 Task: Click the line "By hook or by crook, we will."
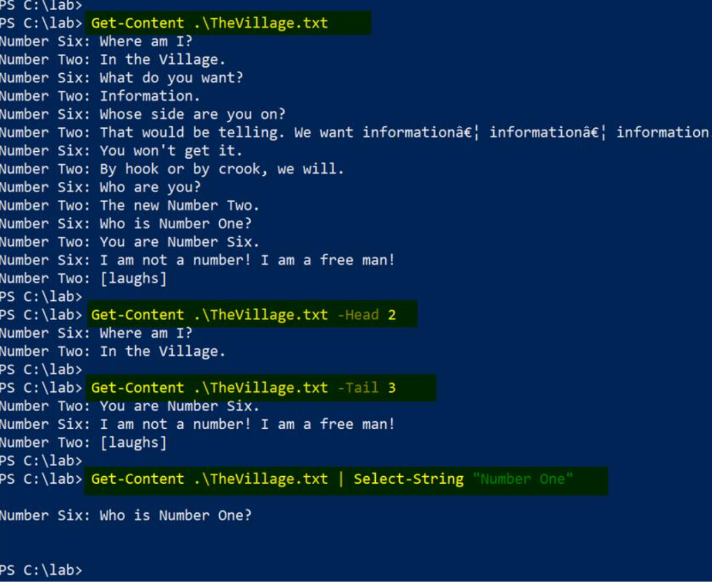[x=221, y=169]
